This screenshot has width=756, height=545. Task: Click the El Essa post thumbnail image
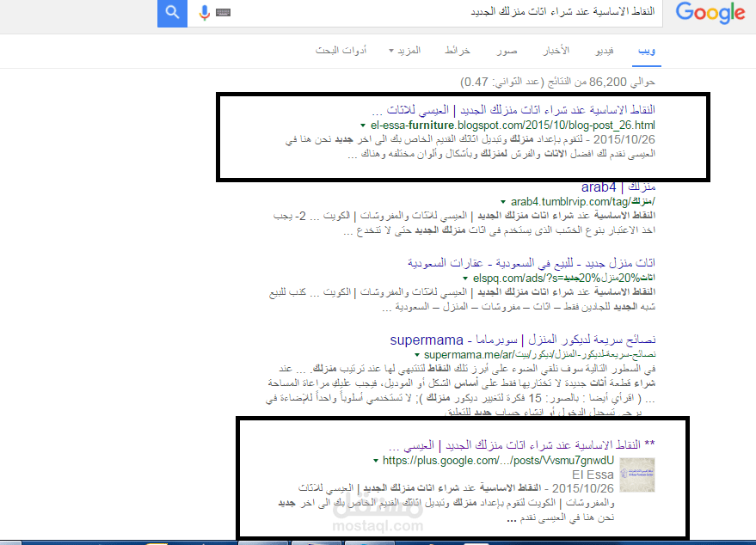[637, 475]
